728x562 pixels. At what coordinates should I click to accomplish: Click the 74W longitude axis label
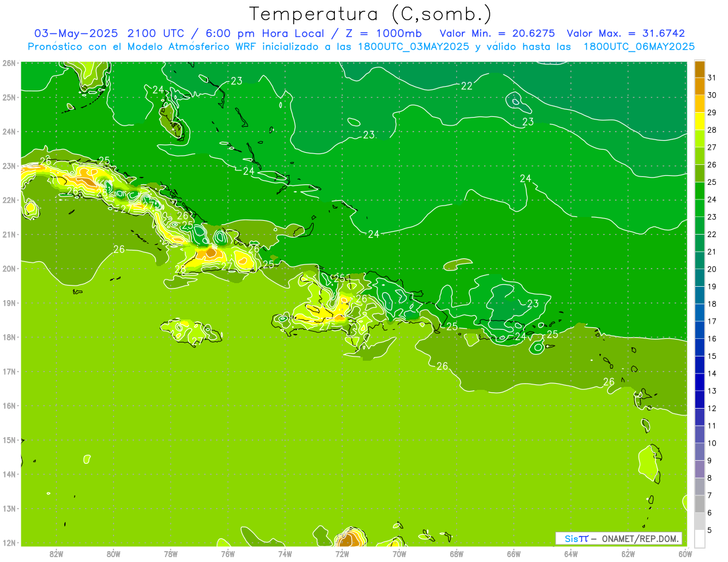(x=285, y=554)
